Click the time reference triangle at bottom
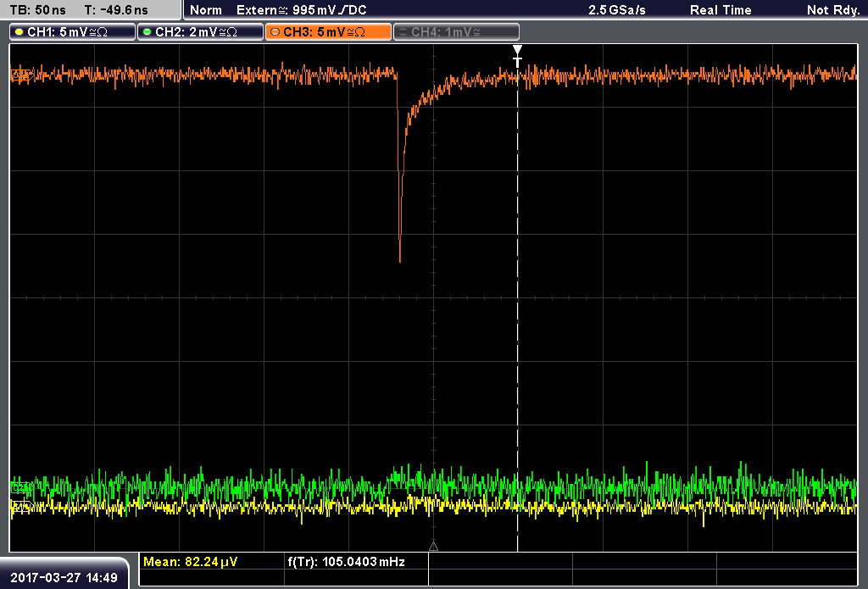The width and height of the screenshot is (868, 589). pyautogui.click(x=433, y=547)
